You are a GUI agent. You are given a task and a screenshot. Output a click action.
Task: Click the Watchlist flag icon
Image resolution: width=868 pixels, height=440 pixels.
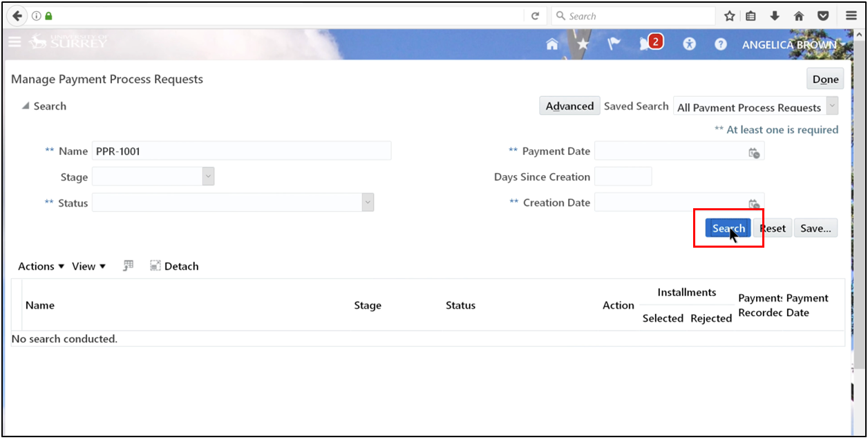614,43
